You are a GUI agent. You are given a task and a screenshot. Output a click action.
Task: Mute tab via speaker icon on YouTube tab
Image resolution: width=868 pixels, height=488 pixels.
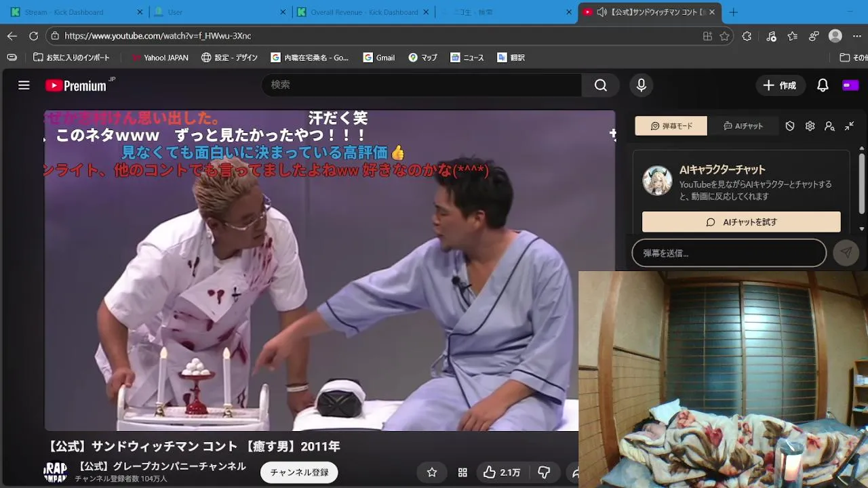[x=601, y=12]
